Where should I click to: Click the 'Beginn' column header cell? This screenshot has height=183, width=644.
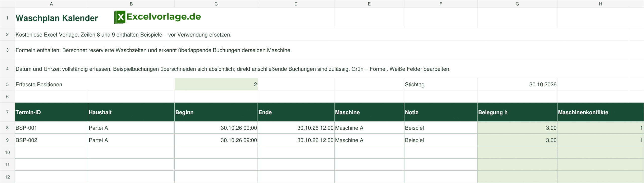pos(216,112)
